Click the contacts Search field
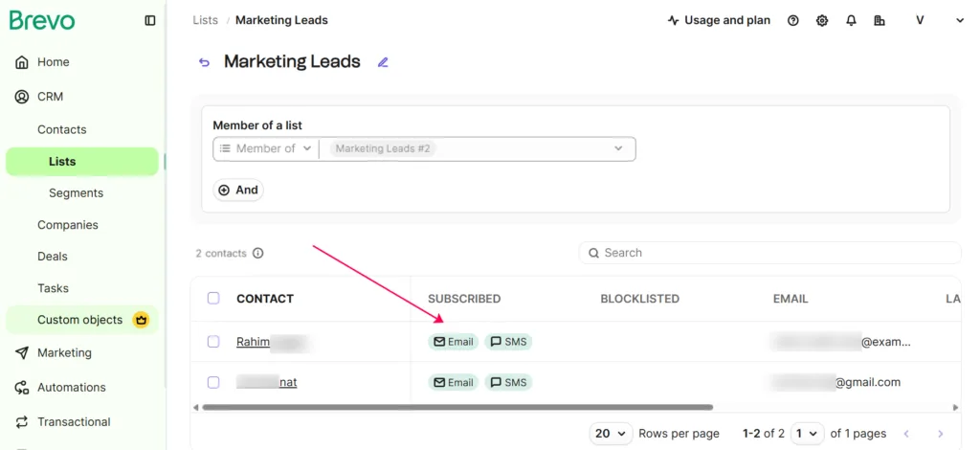Image resolution: width=980 pixels, height=450 pixels. (770, 253)
